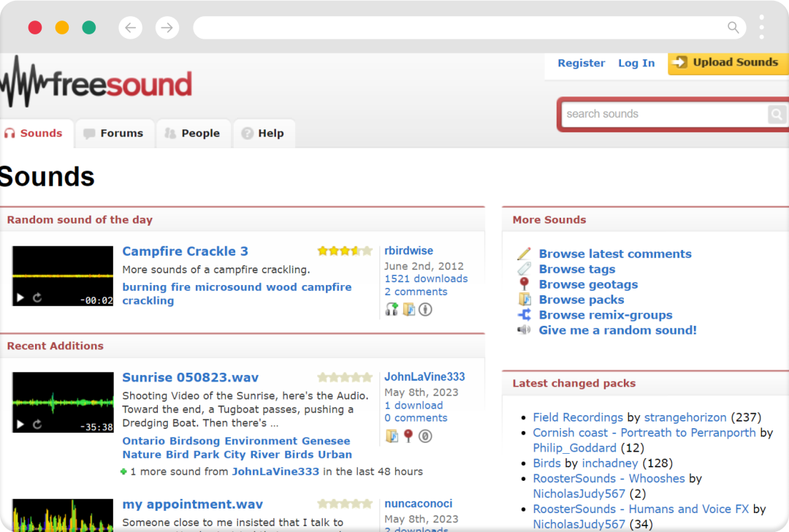Click the geotag pin for Sunrise 050823.wav
This screenshot has height=532, width=789.
point(409,436)
